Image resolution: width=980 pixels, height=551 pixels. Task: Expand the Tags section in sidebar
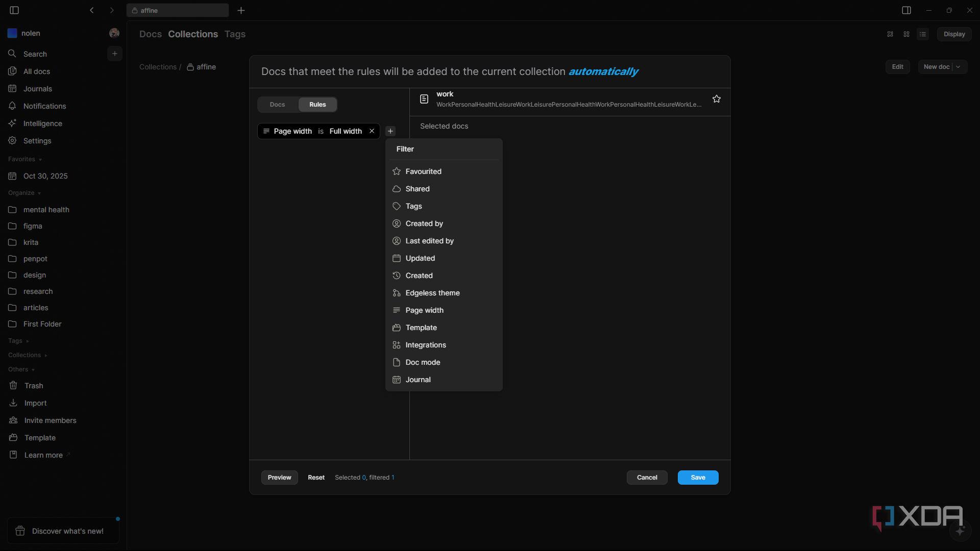(x=18, y=341)
